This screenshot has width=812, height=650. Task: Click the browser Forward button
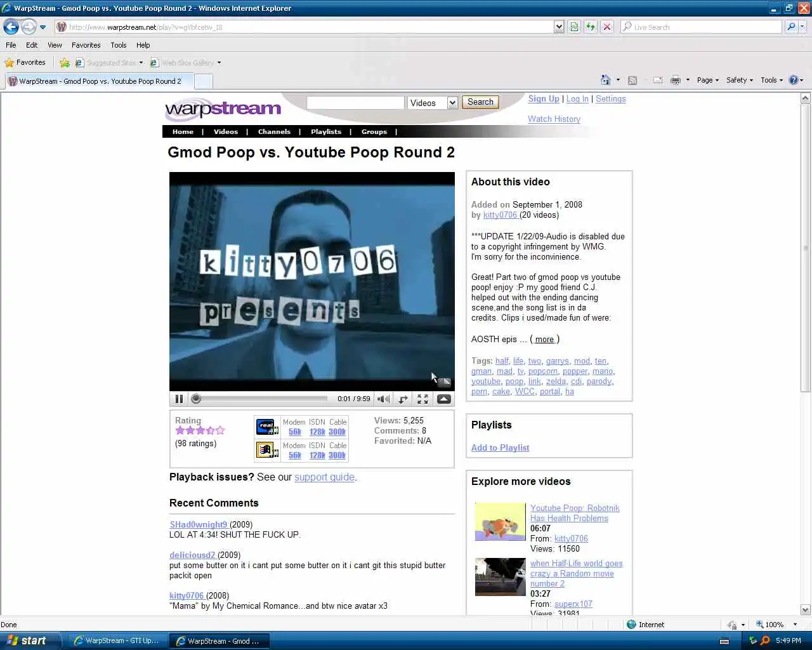29,27
